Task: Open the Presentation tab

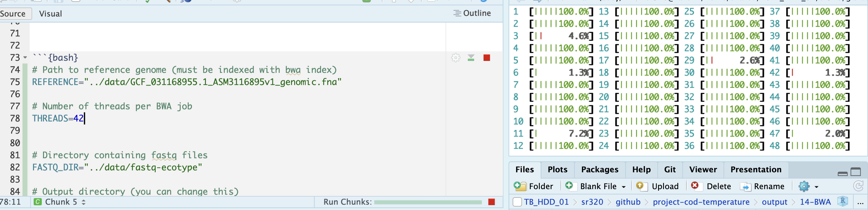Action: pos(756,169)
